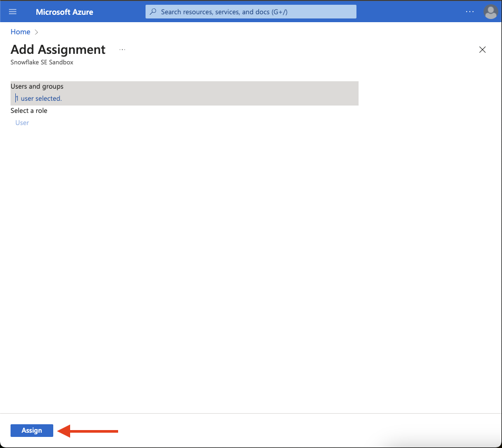The width and height of the screenshot is (502, 448).
Task: Click the magnifier icon in search bar
Action: click(x=153, y=12)
